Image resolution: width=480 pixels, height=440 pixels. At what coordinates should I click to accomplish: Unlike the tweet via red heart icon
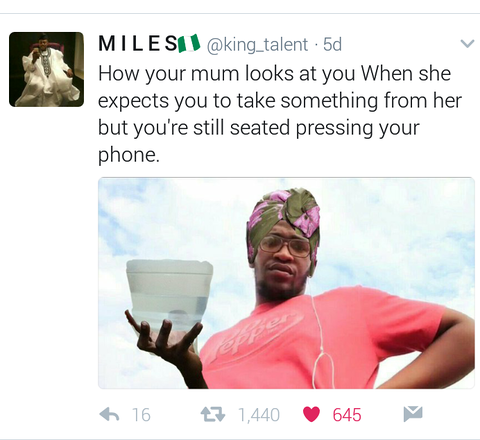point(312,414)
